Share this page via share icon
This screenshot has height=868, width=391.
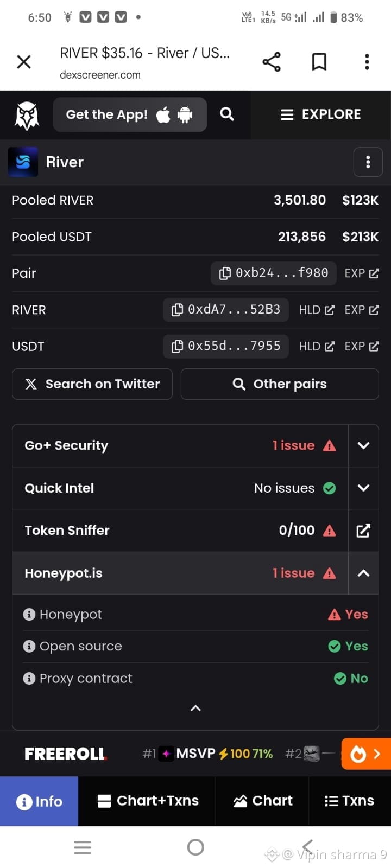pos(272,62)
